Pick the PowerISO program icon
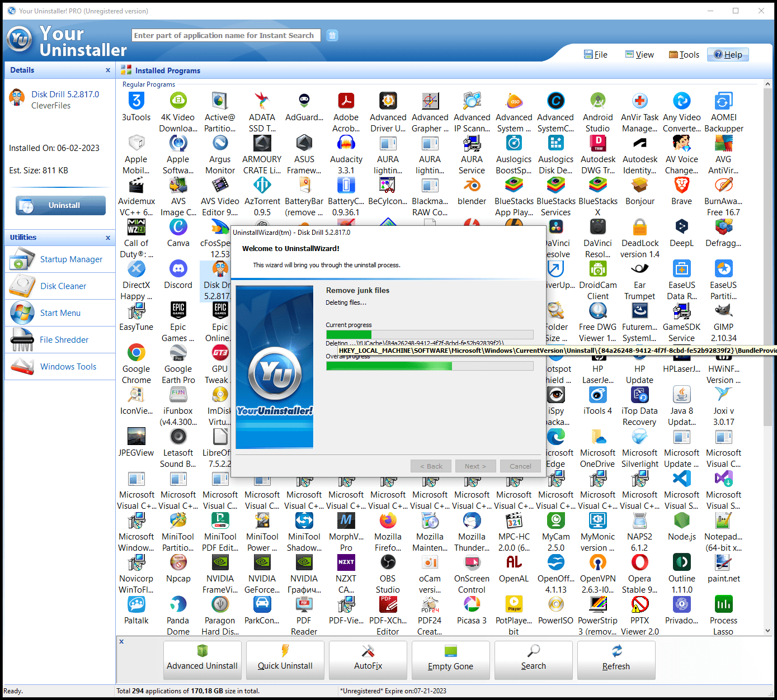This screenshot has width=777, height=700. tap(555, 604)
